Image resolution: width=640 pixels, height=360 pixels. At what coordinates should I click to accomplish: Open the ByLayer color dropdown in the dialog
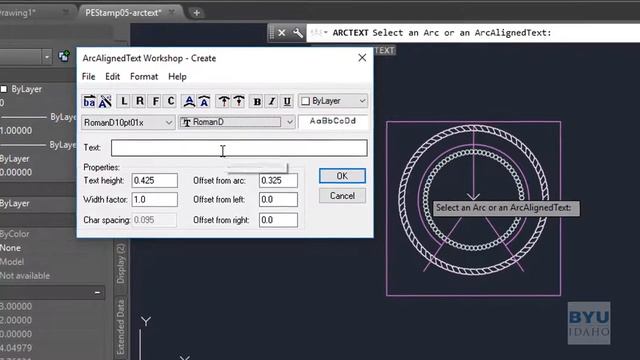click(x=333, y=101)
